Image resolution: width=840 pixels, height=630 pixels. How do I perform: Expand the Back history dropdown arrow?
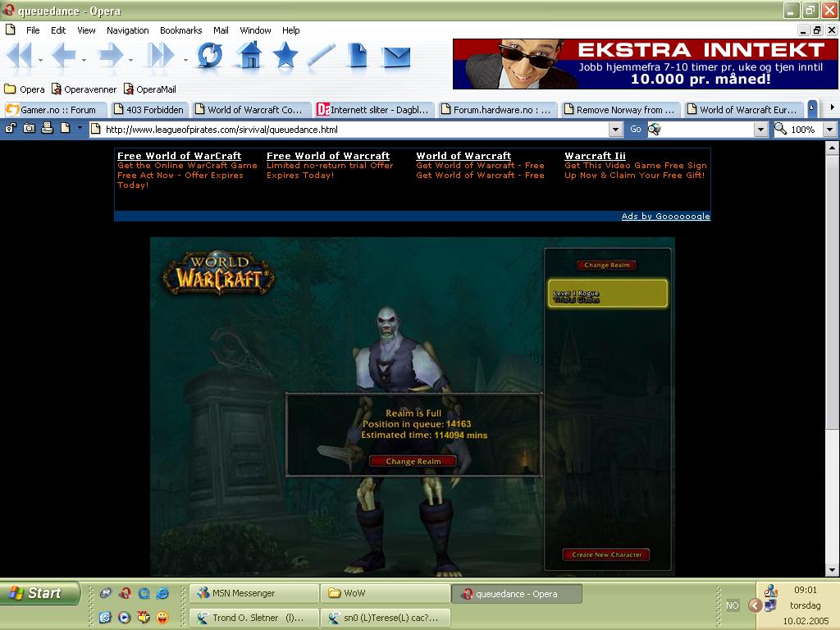click(x=84, y=60)
